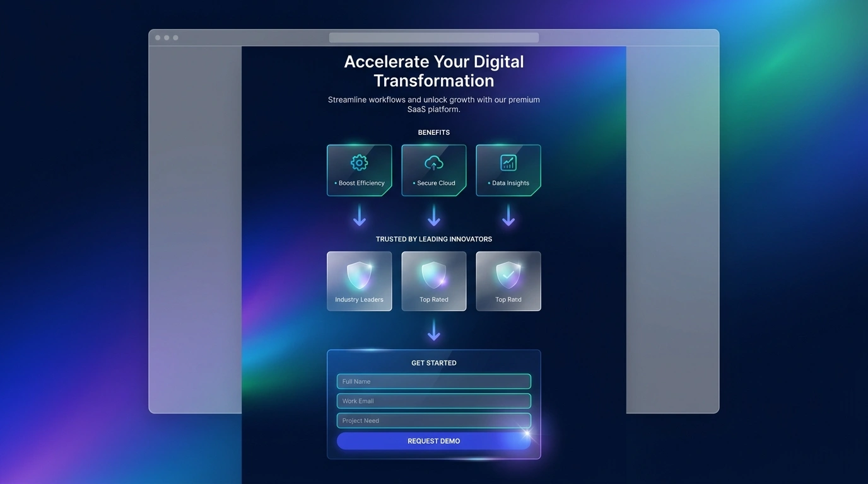
Task: Select the Top Rated shield badge
Action: pyautogui.click(x=434, y=281)
